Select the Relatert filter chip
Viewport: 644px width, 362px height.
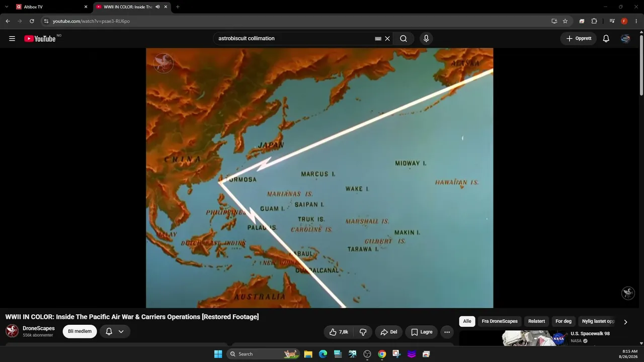(536, 321)
